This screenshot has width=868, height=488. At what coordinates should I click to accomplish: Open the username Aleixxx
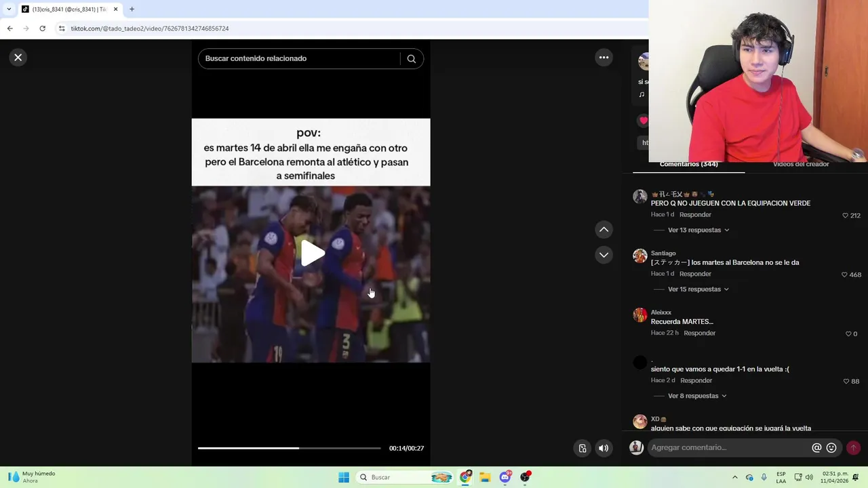(661, 312)
